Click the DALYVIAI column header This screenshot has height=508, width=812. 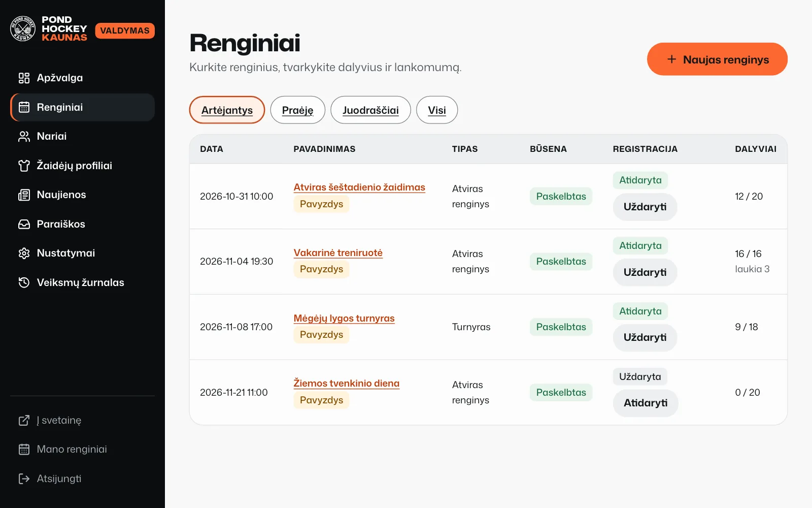(756, 149)
